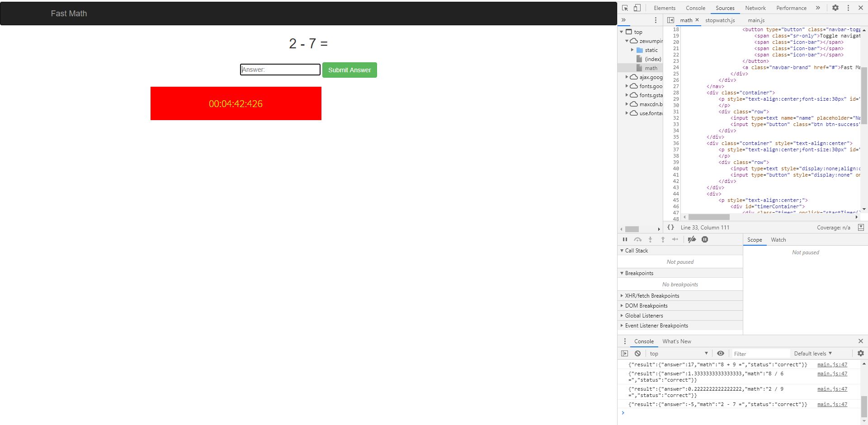
Task: Select the Scope tab
Action: [755, 239]
